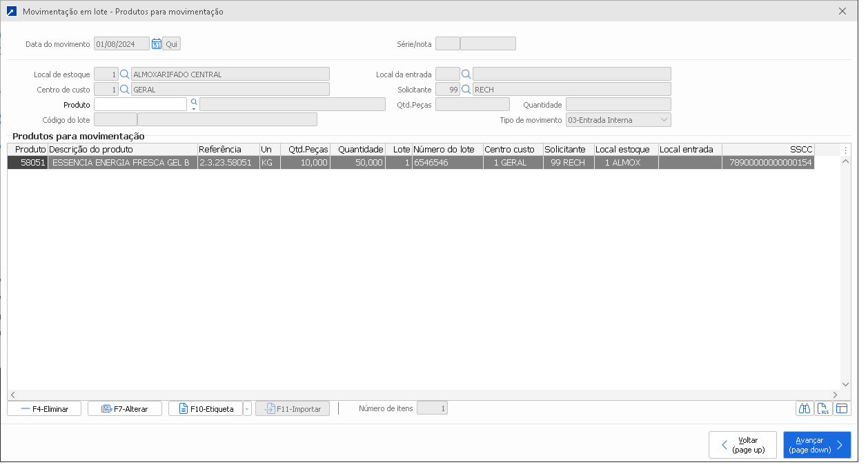Viewport: 868px width, 467px height.
Task: Export grid to XLS icon
Action: pyautogui.click(x=823, y=408)
